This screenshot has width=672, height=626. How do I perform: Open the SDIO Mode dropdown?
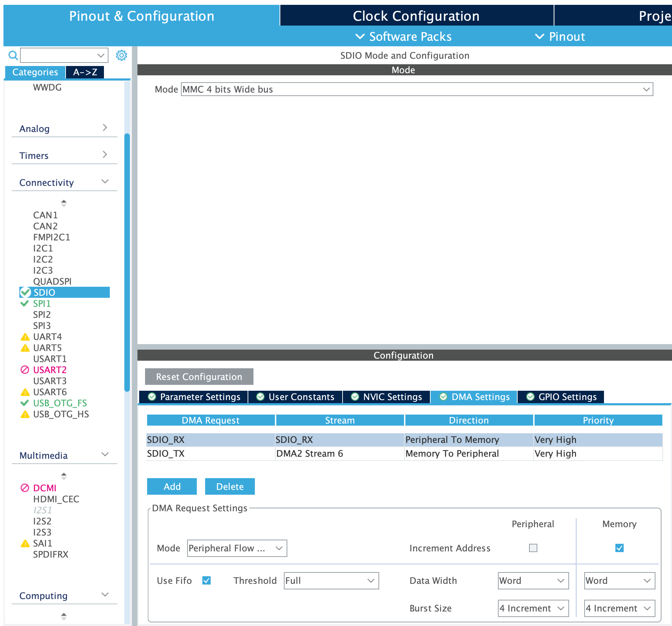coord(417,89)
